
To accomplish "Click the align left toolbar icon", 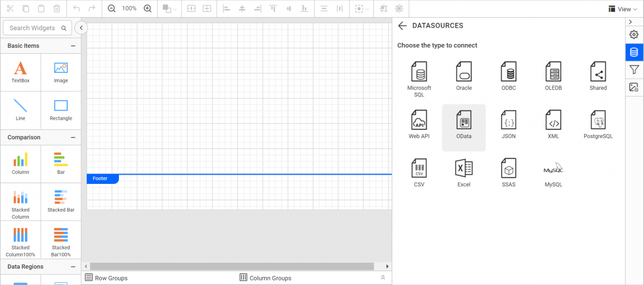I will pyautogui.click(x=226, y=9).
